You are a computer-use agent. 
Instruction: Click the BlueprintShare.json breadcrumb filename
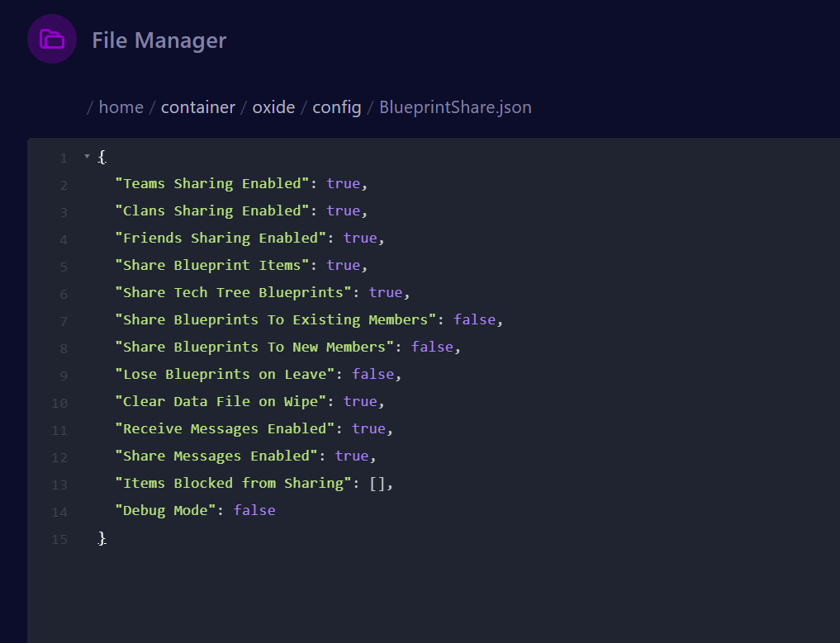[x=455, y=107]
